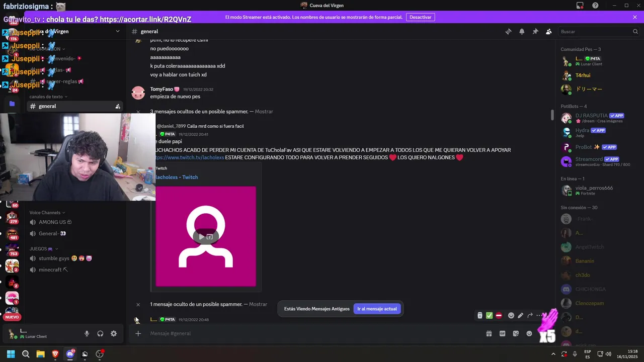This screenshot has width=644, height=362.
Task: Open user settings gear icon
Action: [114, 333]
